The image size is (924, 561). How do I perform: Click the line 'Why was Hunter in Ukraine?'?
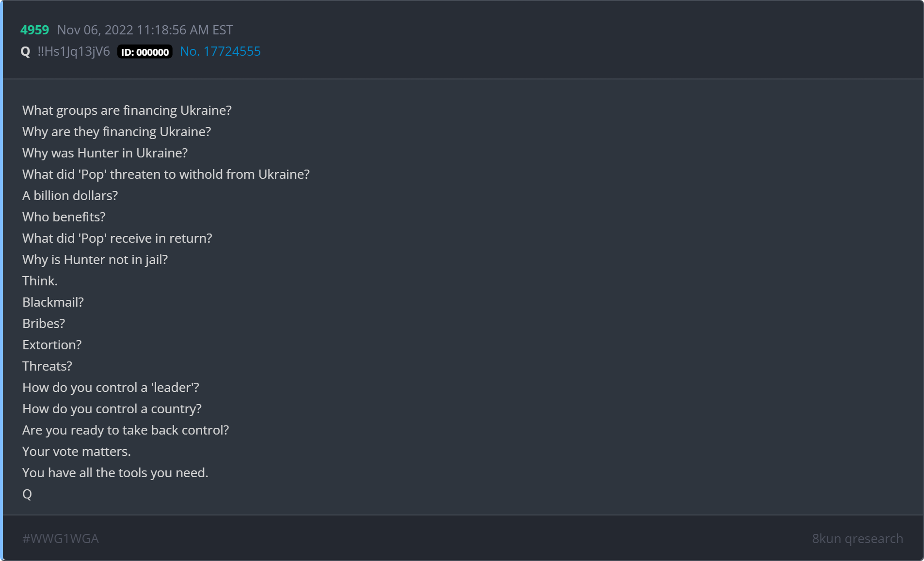[x=105, y=153]
